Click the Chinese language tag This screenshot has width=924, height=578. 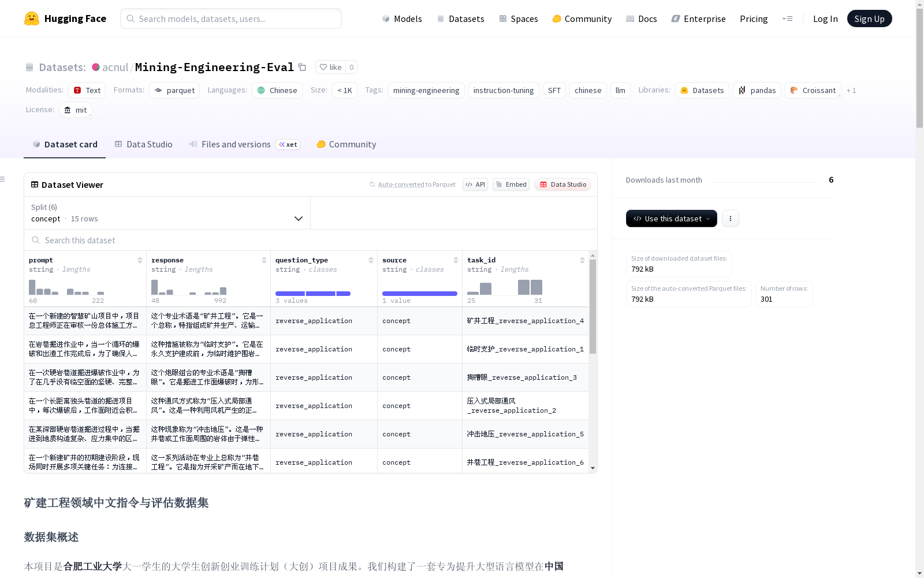coord(277,90)
